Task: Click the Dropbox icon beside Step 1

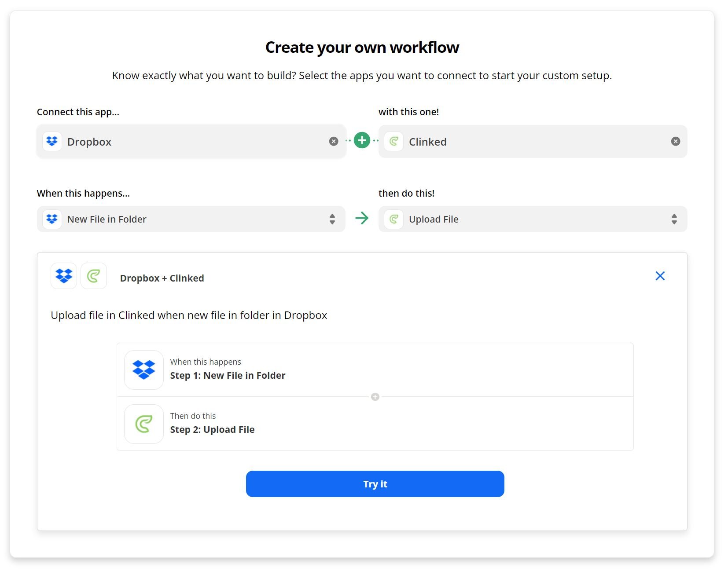Action: 144,370
